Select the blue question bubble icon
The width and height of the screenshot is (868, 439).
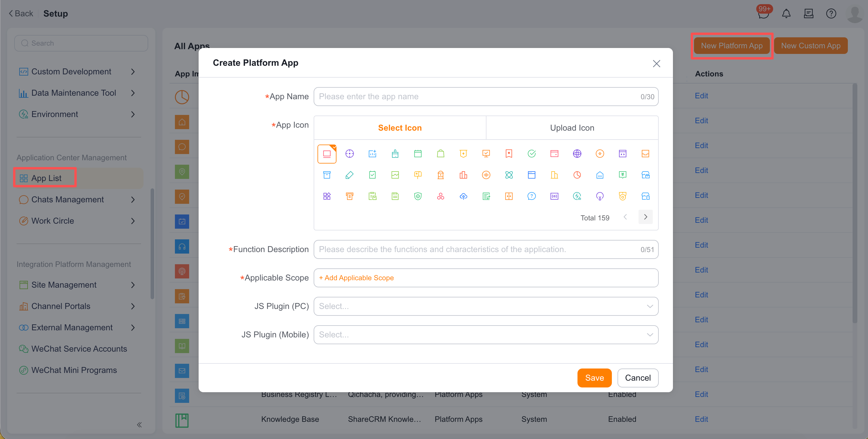(x=531, y=196)
